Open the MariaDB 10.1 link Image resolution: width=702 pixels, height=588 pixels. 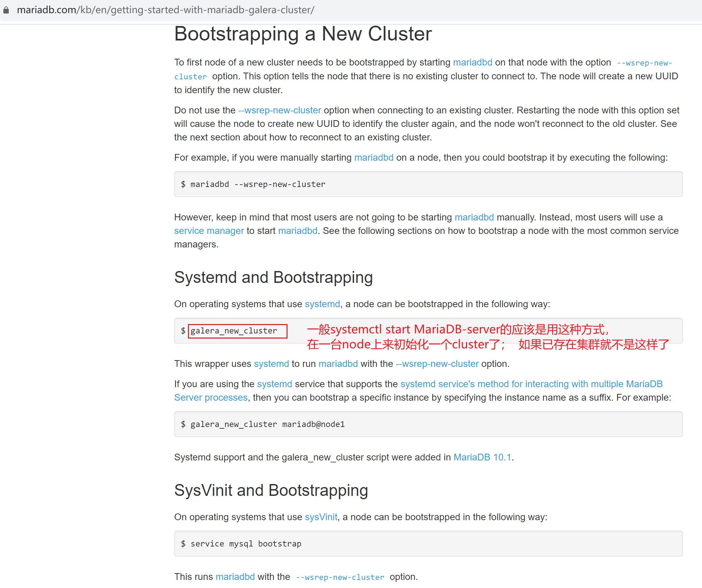(482, 457)
